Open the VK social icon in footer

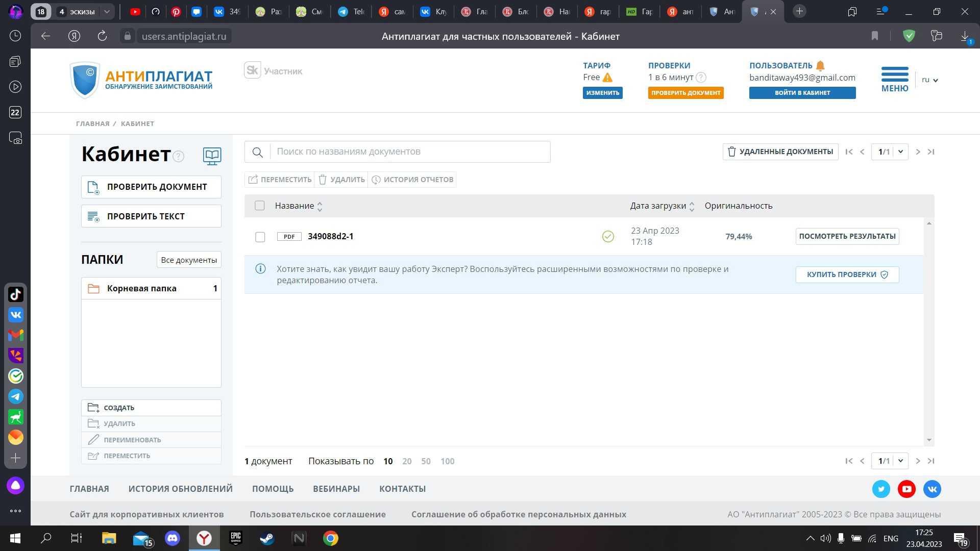click(932, 489)
